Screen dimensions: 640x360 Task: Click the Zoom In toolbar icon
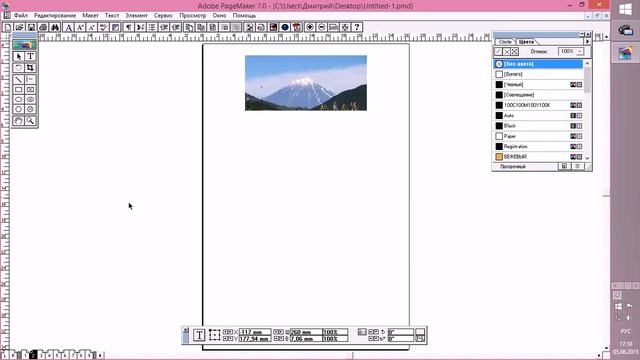point(310,27)
